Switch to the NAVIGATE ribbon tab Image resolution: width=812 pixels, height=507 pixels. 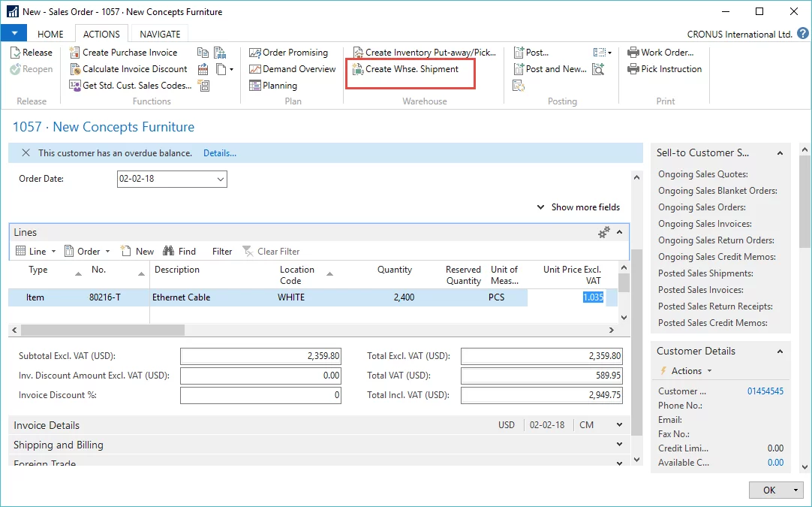coord(160,34)
